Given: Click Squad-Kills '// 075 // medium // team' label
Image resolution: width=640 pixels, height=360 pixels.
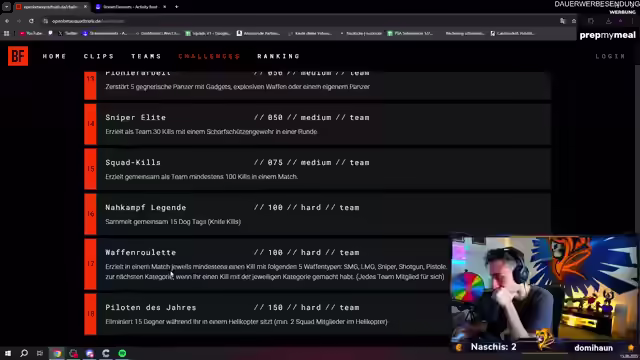Looking at the screenshot, I should point(311,162).
